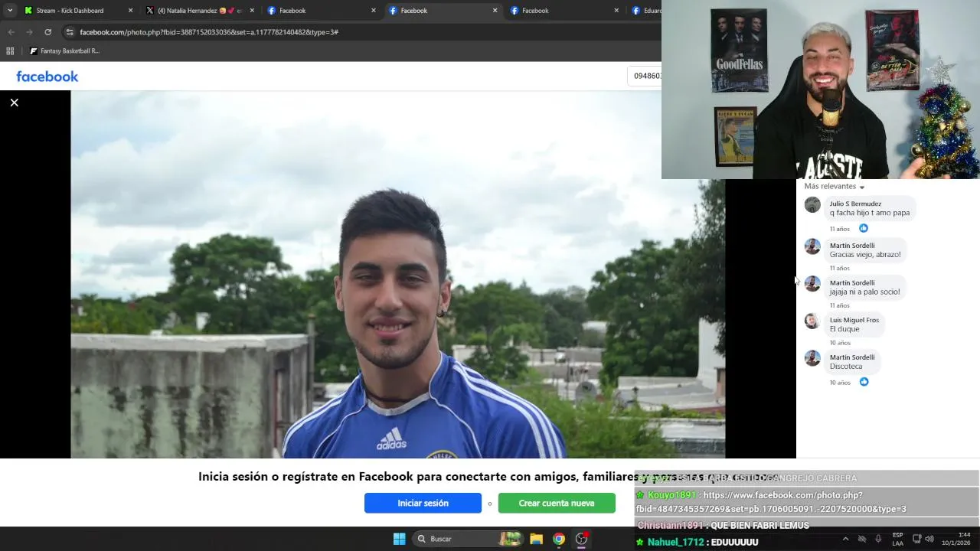Click the microphone tray icon

878,539
